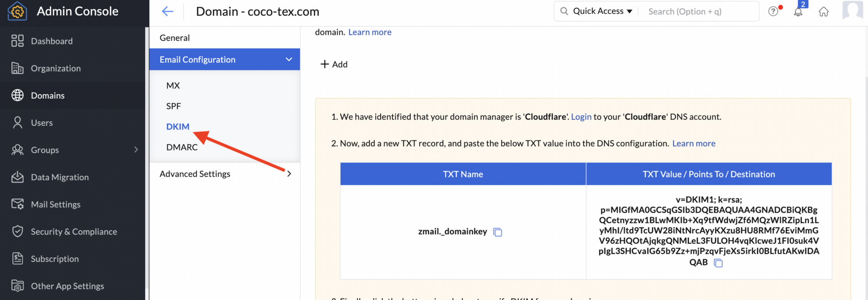Select the Security & Compliance shield icon
This screenshot has width=868, height=300.
(18, 231)
